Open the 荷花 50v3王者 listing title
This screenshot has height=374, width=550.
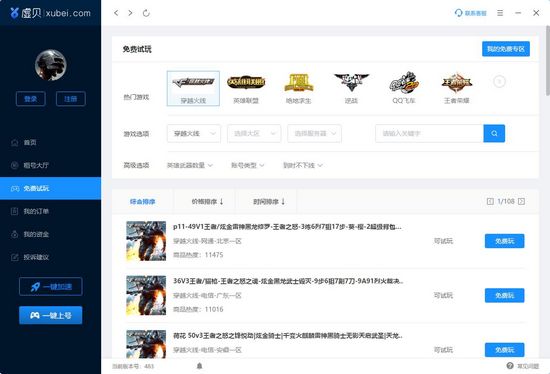tap(288, 336)
